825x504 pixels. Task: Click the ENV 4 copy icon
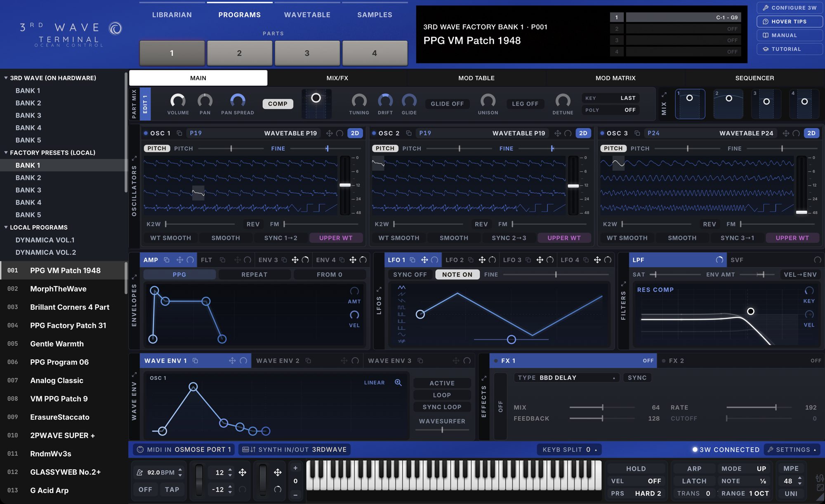tap(342, 260)
